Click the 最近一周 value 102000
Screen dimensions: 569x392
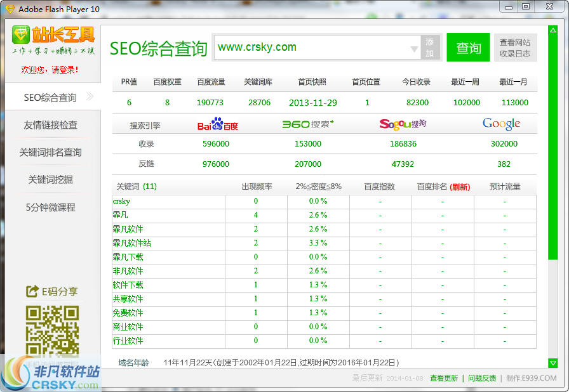(467, 103)
